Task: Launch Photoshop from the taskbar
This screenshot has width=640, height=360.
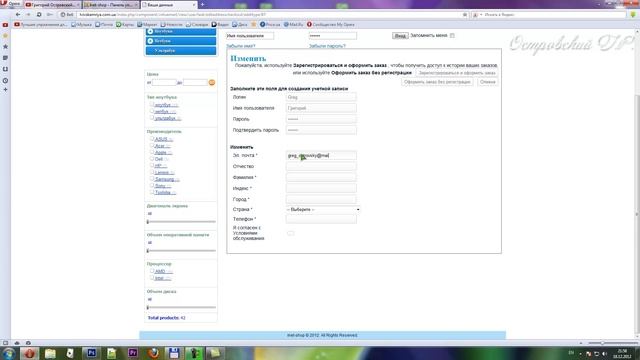Action: (91, 353)
